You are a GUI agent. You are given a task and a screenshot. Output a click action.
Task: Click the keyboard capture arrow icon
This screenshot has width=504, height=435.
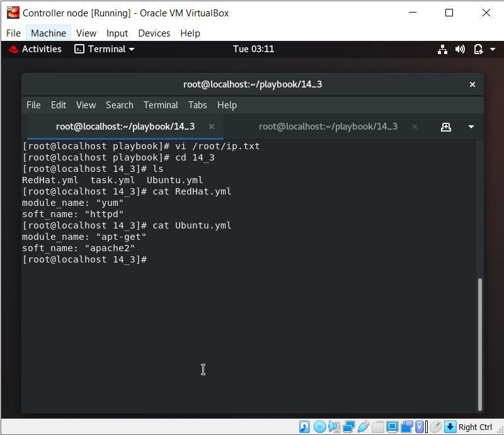450,427
